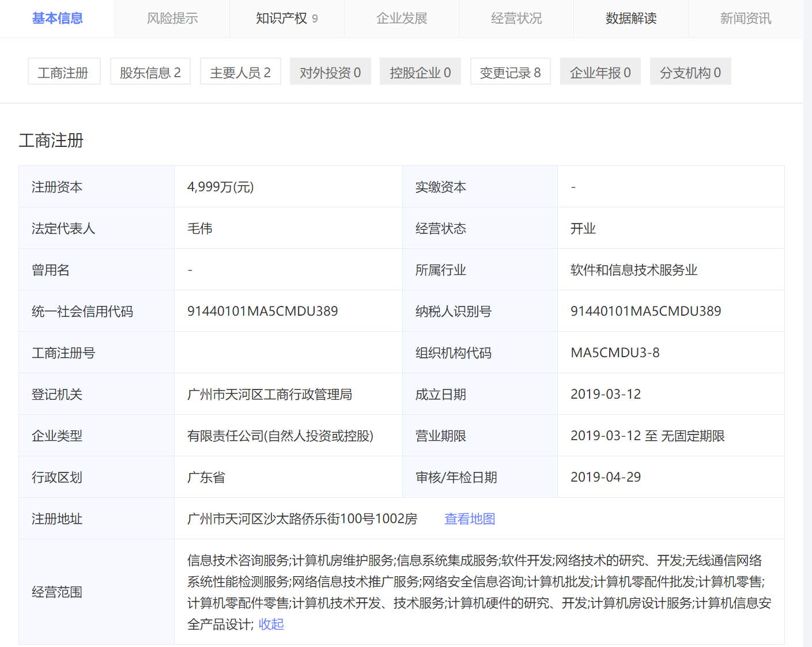Collapse 经营范围 text with 收起
Image resolution: width=812 pixels, height=647 pixels.
coord(271,624)
